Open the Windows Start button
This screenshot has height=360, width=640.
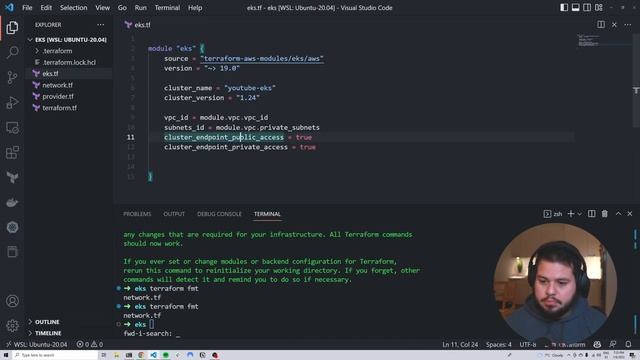6,355
